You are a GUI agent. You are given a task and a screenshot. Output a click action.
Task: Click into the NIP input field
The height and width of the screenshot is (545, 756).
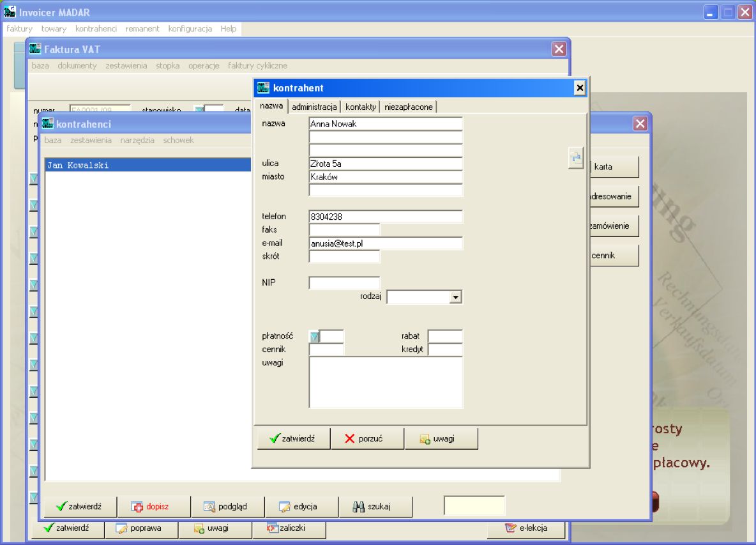click(344, 282)
